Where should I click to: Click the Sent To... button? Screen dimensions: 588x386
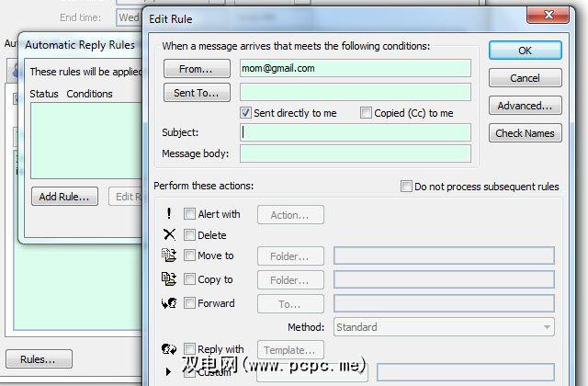tap(197, 93)
